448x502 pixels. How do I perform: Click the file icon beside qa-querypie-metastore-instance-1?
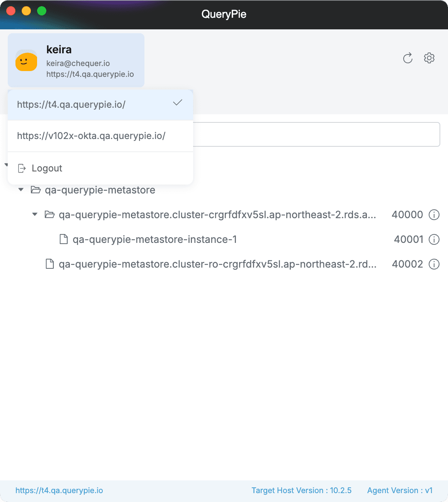click(x=63, y=239)
